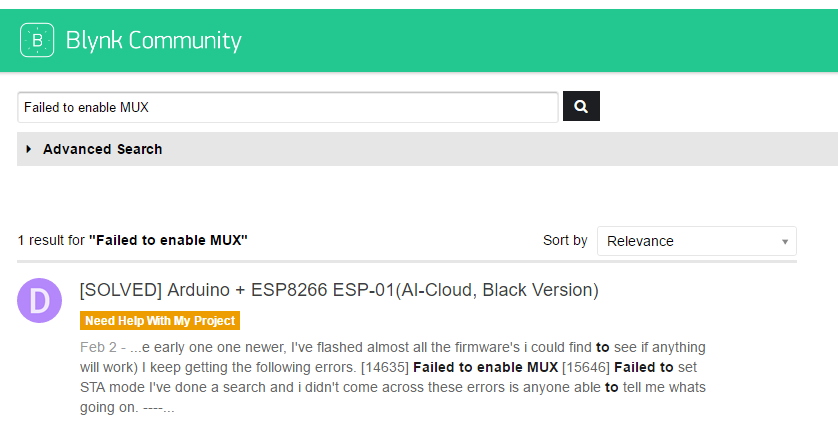Viewport: 838px width, 436px height.
Task: Click the purple 'D' user avatar
Action: pyautogui.click(x=40, y=300)
